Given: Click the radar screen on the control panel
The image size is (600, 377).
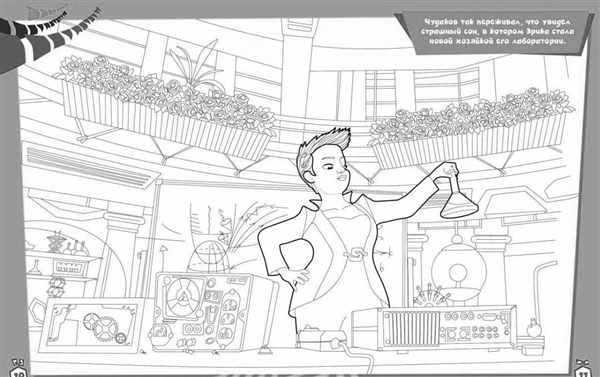Looking at the screenshot, I should 184,298.
